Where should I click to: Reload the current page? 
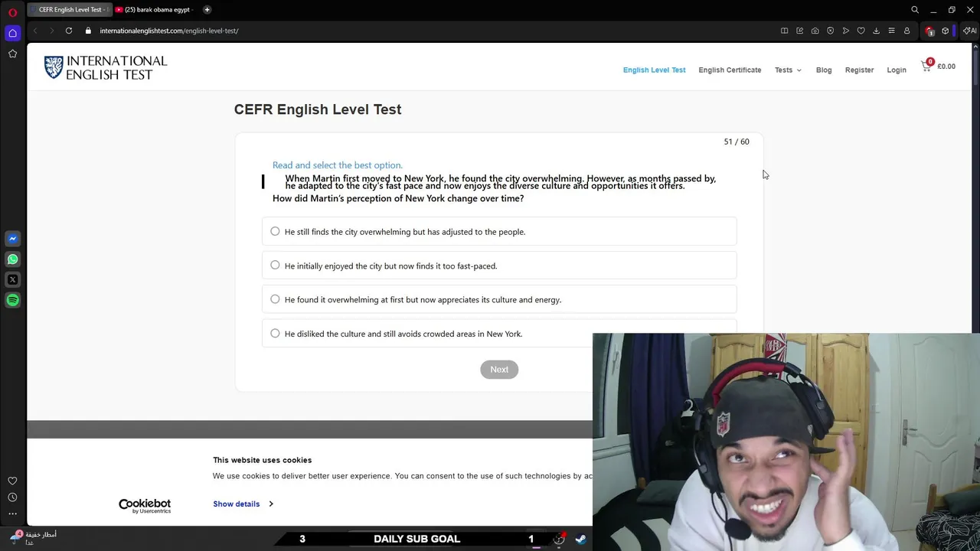69,31
